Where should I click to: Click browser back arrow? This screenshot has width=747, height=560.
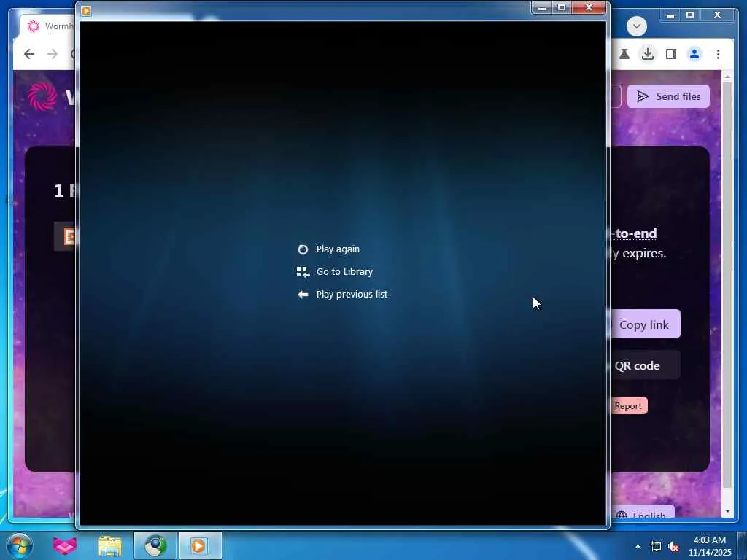click(29, 54)
